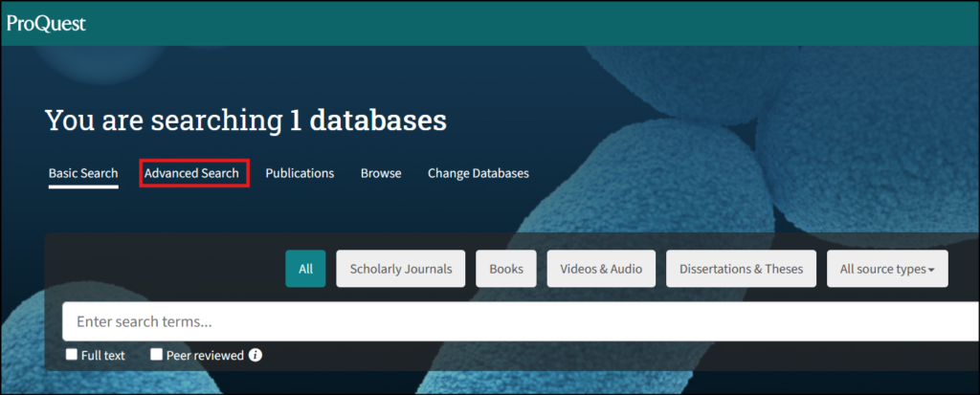Click the Peer reviewed label text
This screenshot has height=395, width=980.
point(205,355)
